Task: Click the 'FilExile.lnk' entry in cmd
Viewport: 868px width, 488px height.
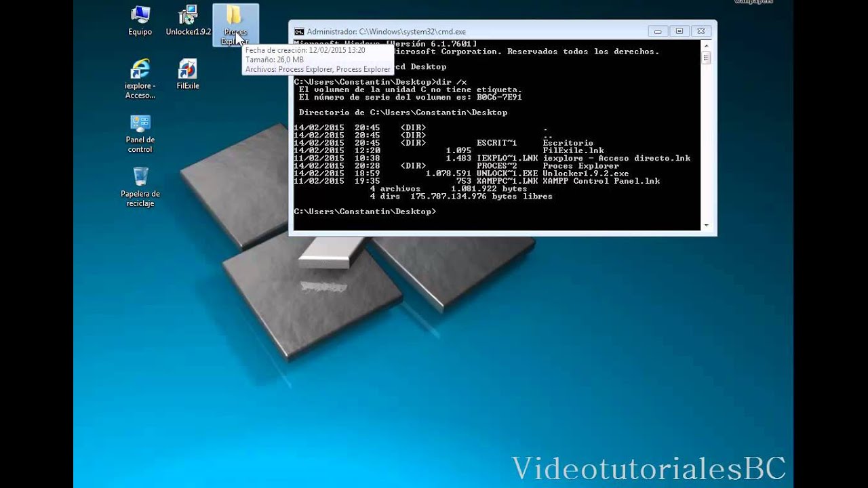Action: click(x=573, y=150)
